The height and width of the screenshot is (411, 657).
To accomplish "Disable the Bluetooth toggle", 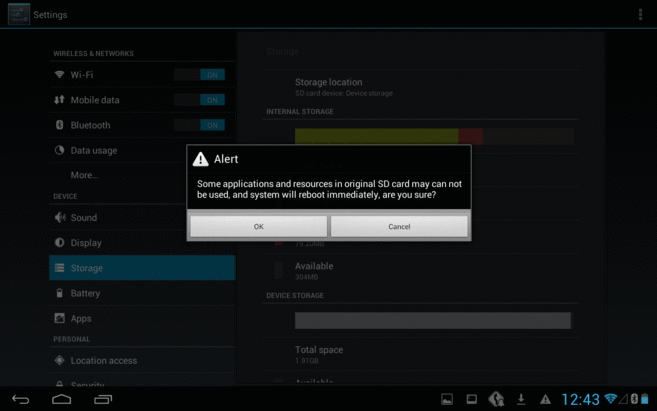I will tap(199, 125).
